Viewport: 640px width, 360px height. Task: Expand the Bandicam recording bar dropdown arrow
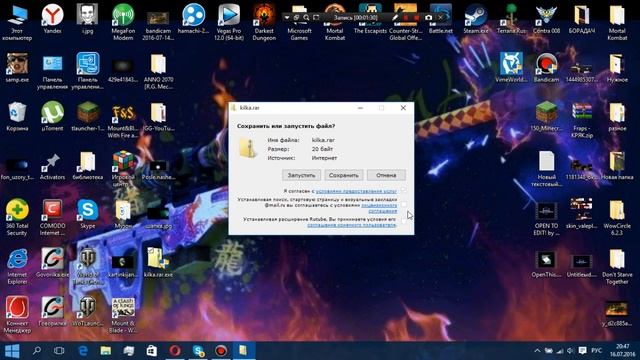click(x=287, y=18)
